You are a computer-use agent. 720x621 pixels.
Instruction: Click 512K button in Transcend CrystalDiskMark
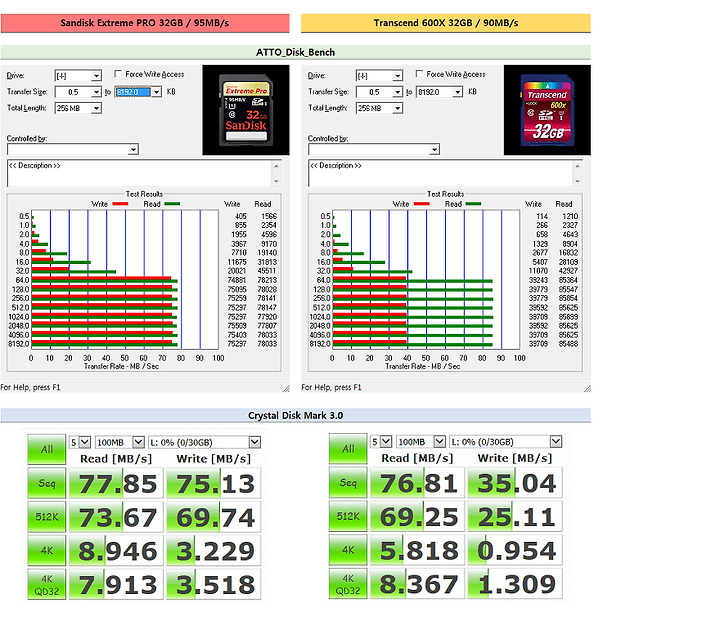348,517
